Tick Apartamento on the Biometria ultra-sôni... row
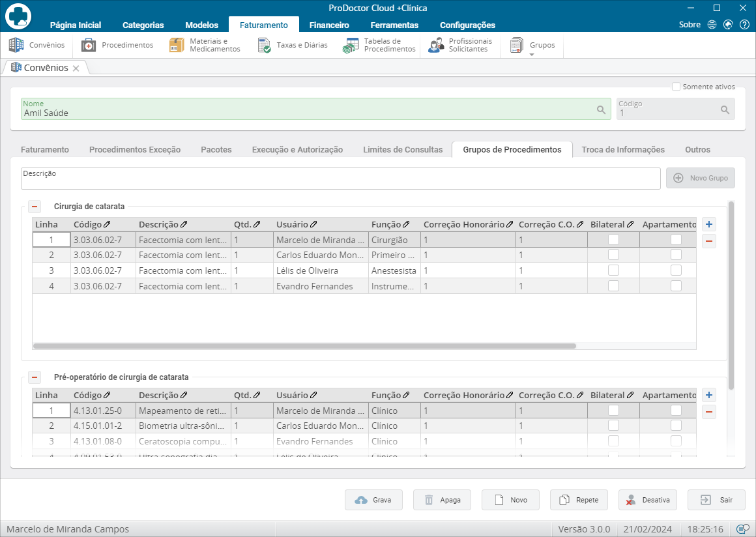Image resolution: width=756 pixels, height=537 pixels. (x=676, y=426)
